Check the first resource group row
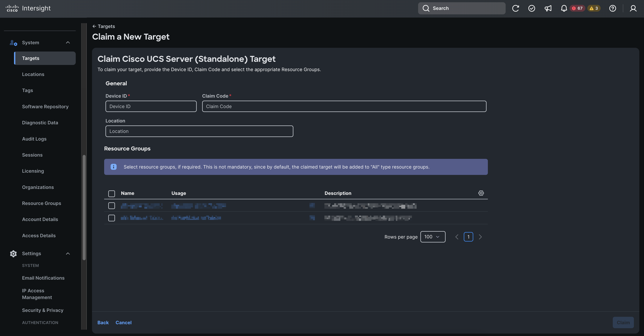644x336 pixels. click(111, 206)
